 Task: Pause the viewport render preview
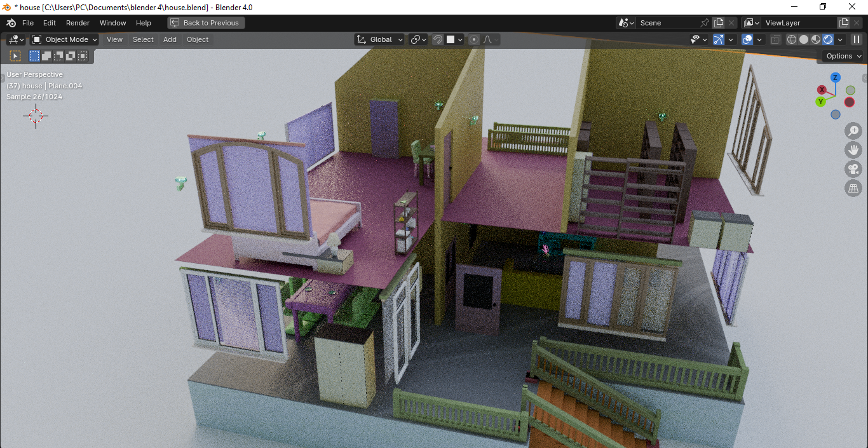[857, 39]
